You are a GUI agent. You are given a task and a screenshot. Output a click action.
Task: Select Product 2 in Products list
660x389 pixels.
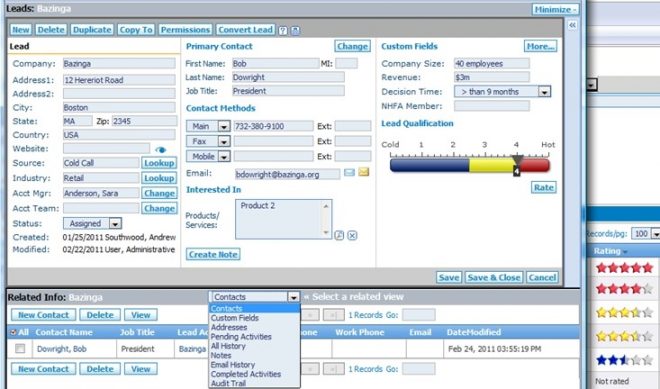point(258,206)
